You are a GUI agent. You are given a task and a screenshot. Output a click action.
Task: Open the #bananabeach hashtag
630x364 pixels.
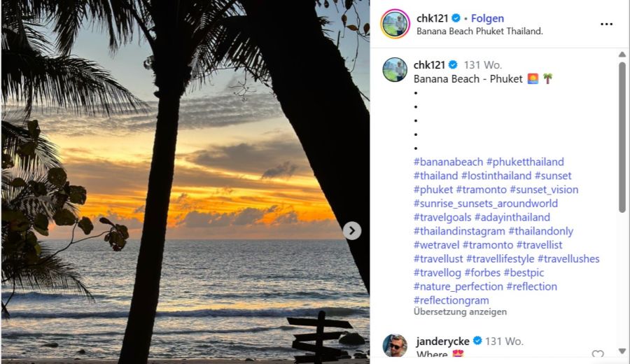448,162
